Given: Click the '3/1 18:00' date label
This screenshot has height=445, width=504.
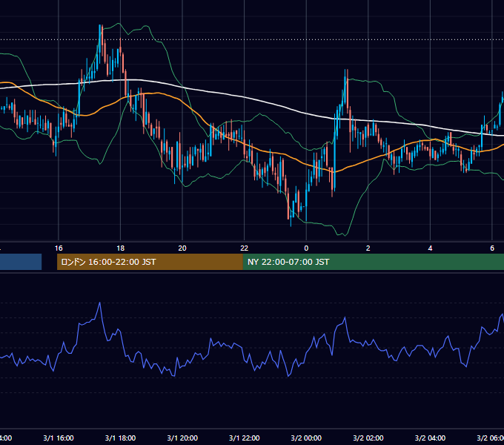Looking at the screenshot, I should pyautogui.click(x=120, y=438).
